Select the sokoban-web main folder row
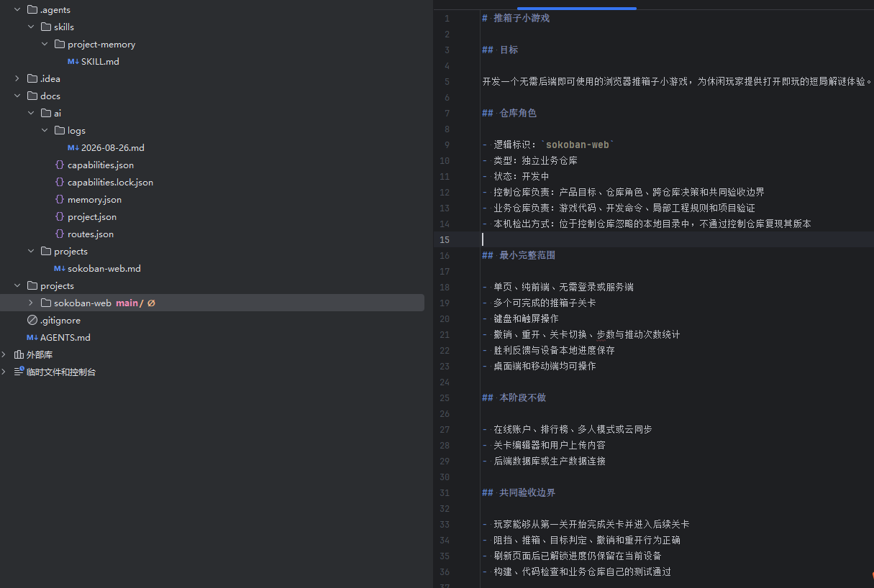This screenshot has width=874, height=588. (x=212, y=303)
